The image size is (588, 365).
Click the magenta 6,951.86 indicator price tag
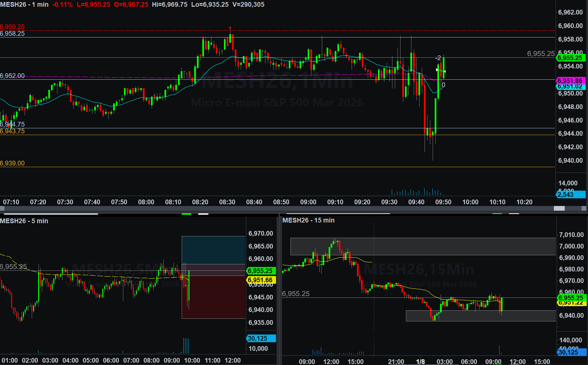pyautogui.click(x=570, y=81)
